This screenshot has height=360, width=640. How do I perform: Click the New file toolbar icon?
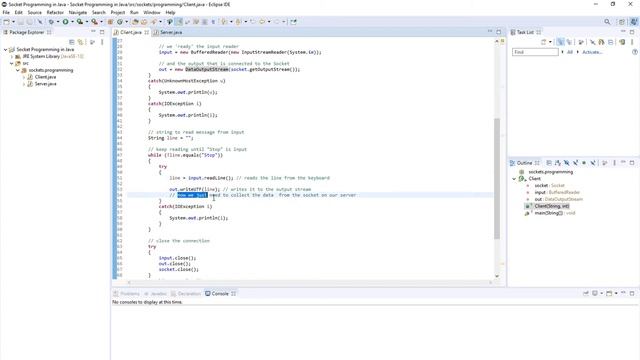(7, 22)
